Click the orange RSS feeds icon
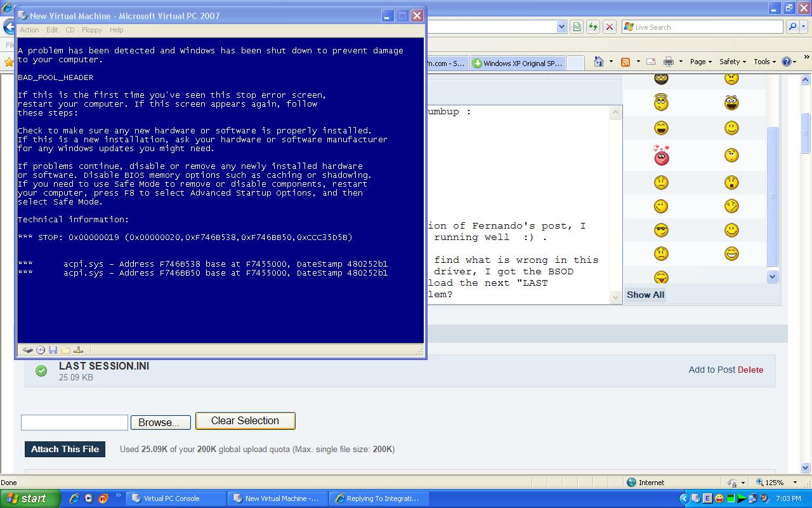Screen dimensions: 812x508 pos(625,62)
